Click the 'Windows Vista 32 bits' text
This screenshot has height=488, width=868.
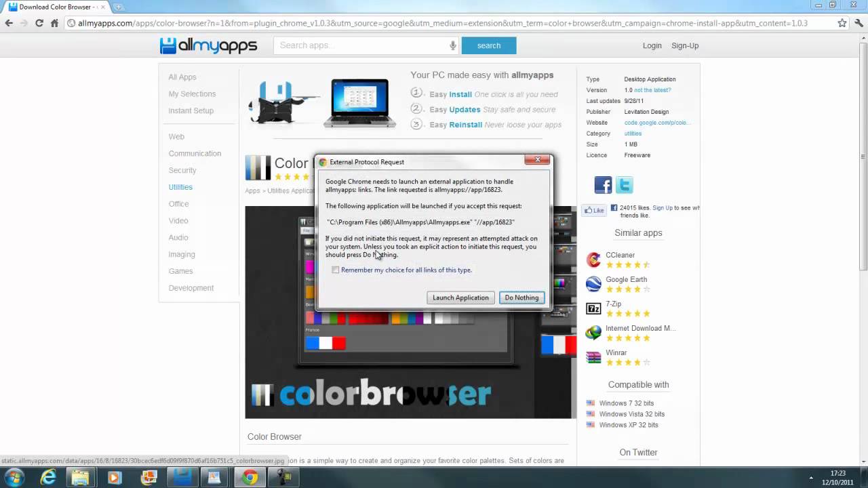tap(632, 414)
